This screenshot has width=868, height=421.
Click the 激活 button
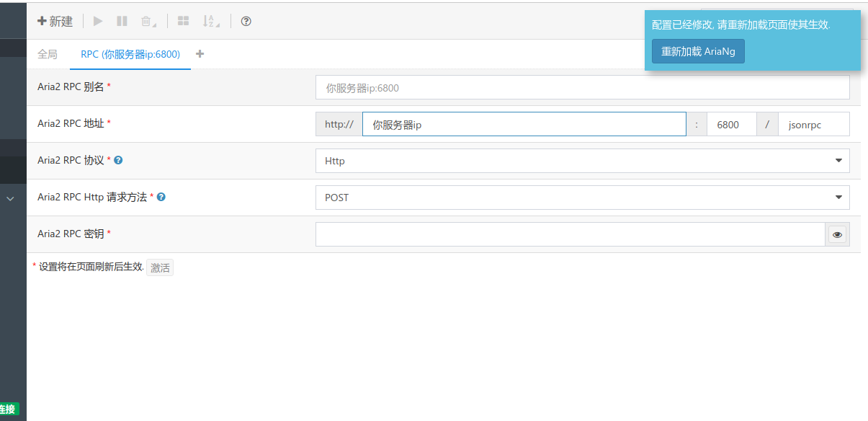pyautogui.click(x=160, y=267)
